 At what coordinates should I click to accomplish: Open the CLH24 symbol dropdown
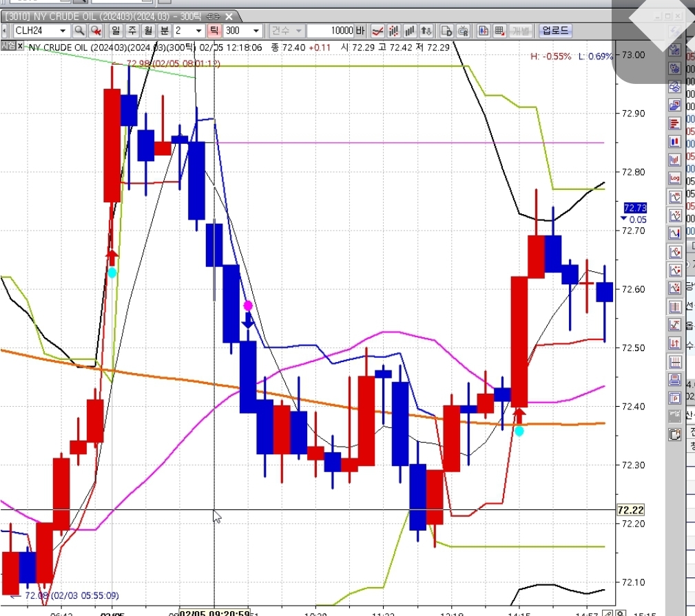[x=63, y=31]
